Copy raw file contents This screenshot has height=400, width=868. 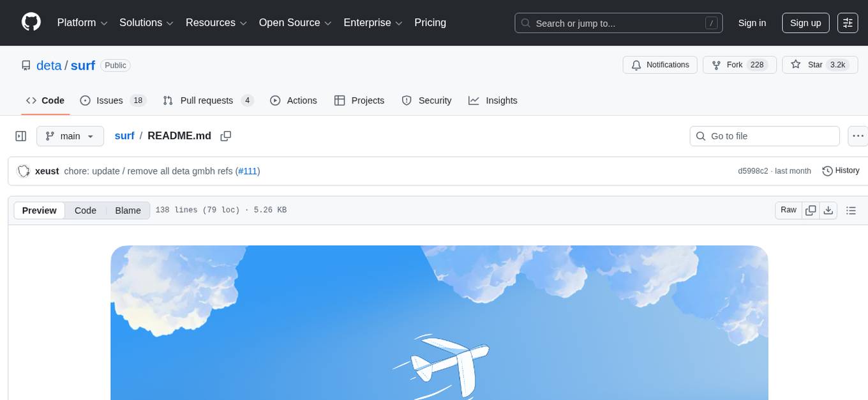(811, 210)
